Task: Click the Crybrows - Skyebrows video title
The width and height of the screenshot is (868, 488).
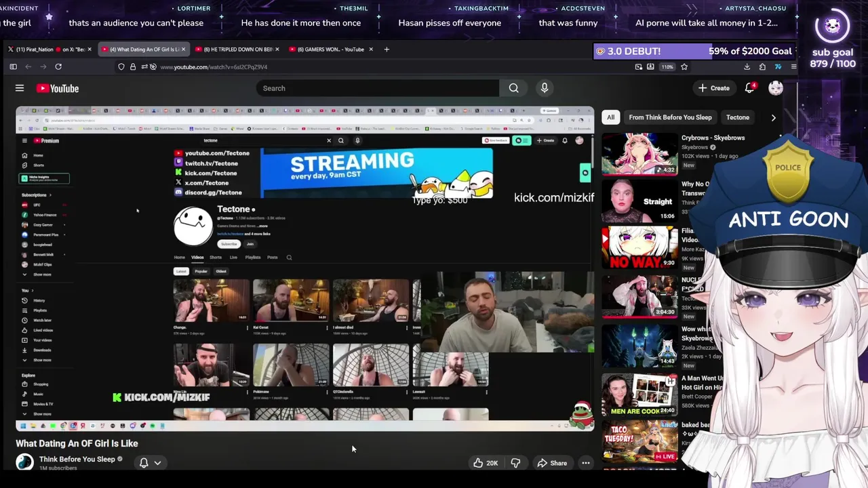Action: [713, 138]
